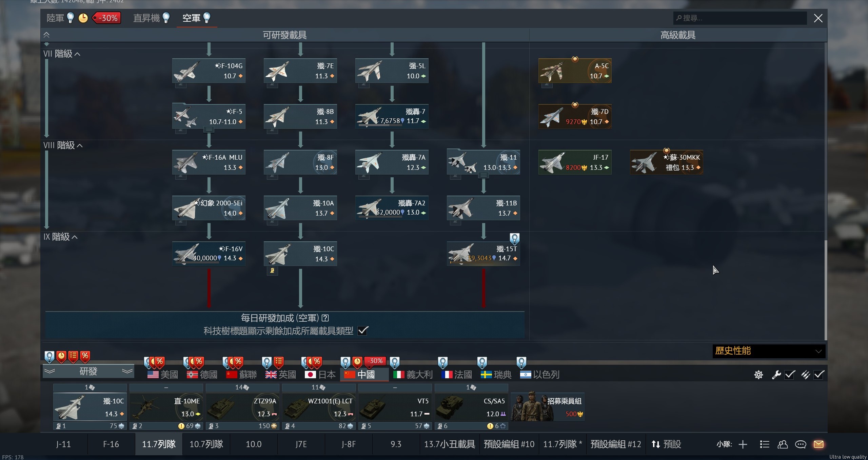Viewport: 868px width, 460px height.
Task: Open the 歷史性能 game mode dropdown
Action: point(769,351)
